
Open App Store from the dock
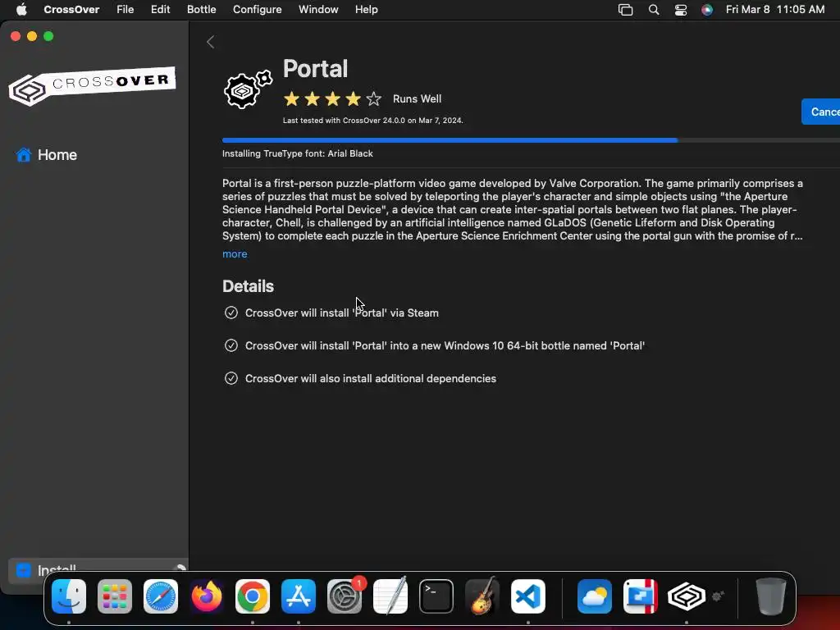(x=299, y=596)
